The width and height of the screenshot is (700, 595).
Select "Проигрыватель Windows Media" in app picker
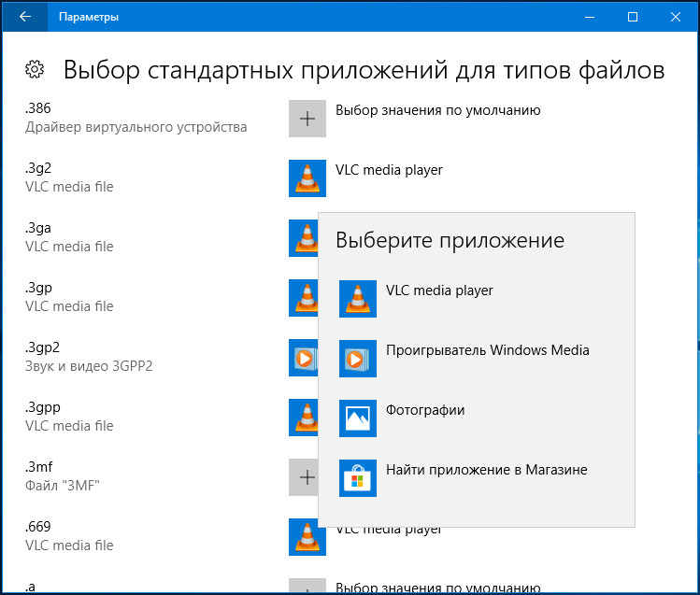[488, 350]
